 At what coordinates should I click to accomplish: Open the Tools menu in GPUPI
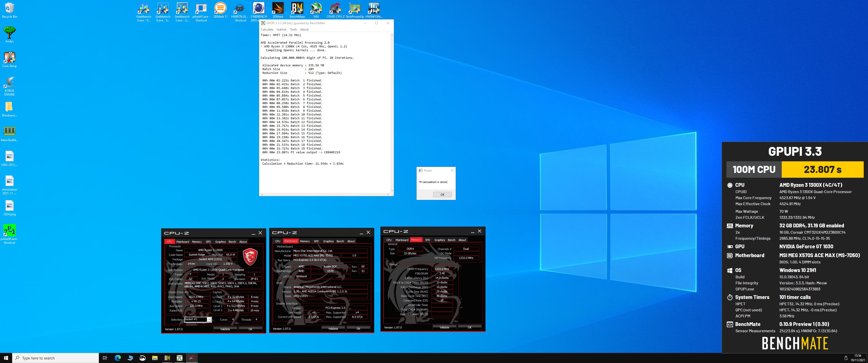point(293,30)
